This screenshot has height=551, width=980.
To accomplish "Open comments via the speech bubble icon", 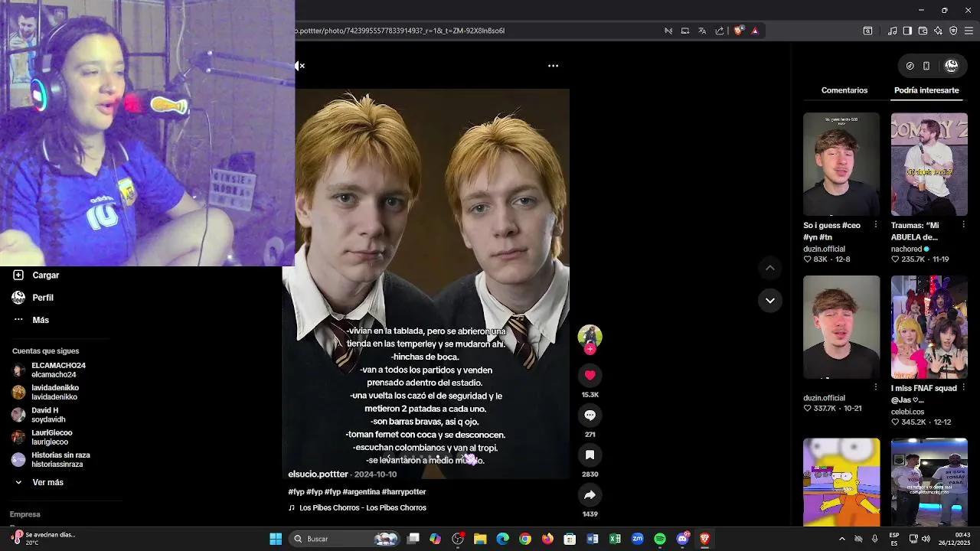I will point(590,415).
